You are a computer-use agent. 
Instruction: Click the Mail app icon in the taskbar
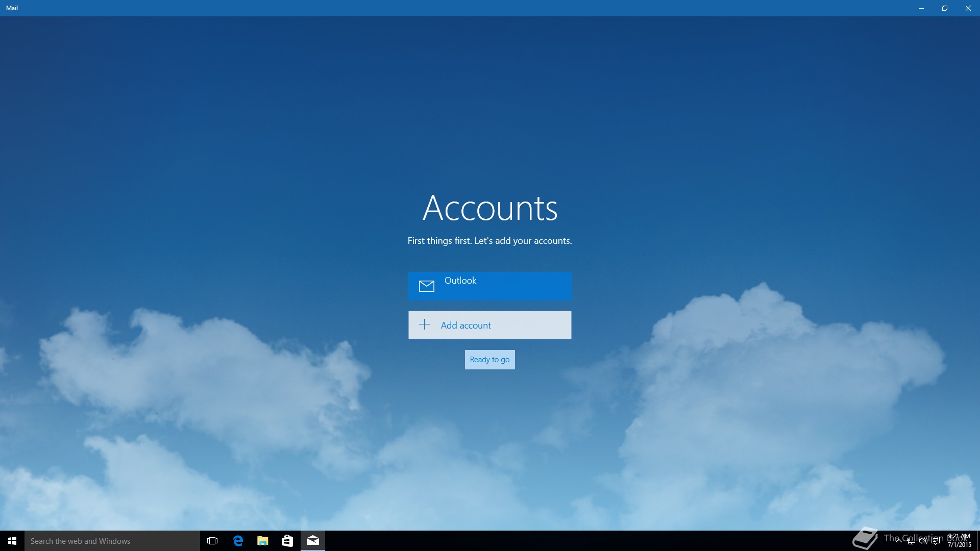(313, 541)
